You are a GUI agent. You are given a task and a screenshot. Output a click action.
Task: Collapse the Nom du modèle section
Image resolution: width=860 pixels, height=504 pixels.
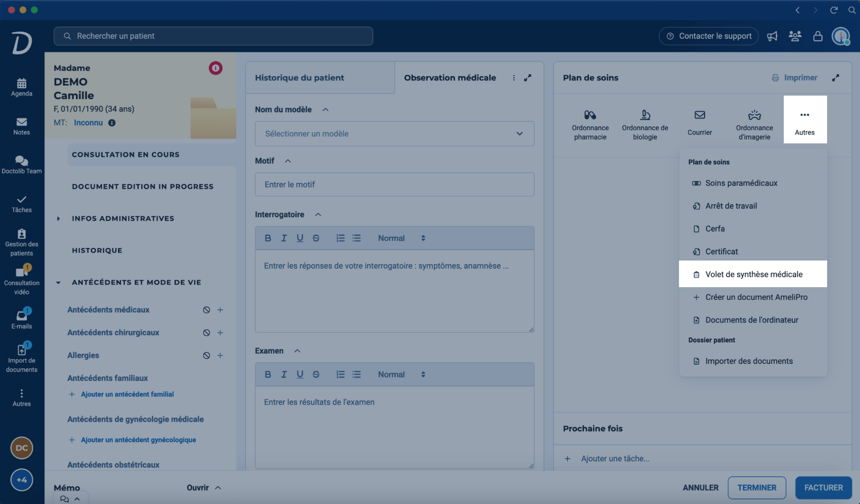click(x=326, y=110)
